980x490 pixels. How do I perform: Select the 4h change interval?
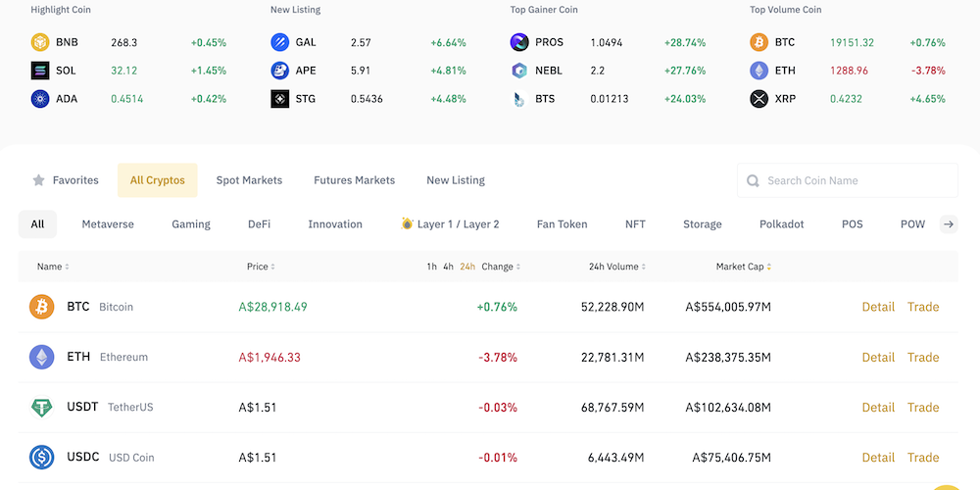coord(448,267)
